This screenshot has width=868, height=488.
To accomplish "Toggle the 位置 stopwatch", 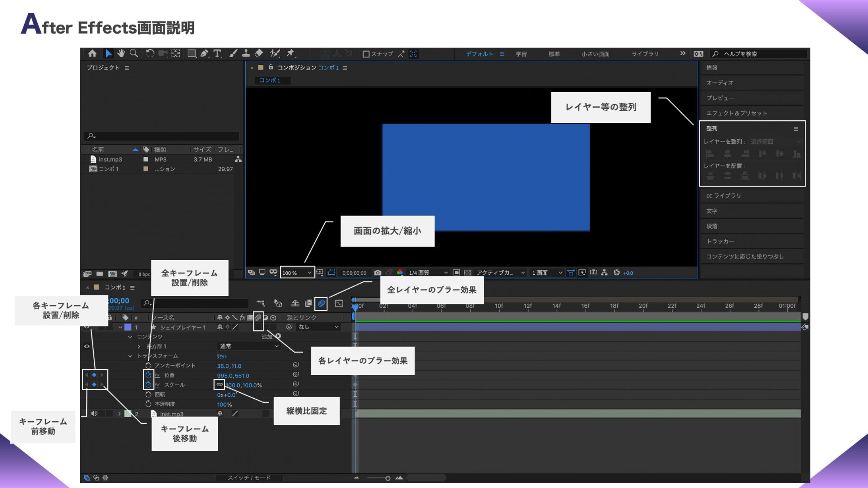I will (148, 375).
